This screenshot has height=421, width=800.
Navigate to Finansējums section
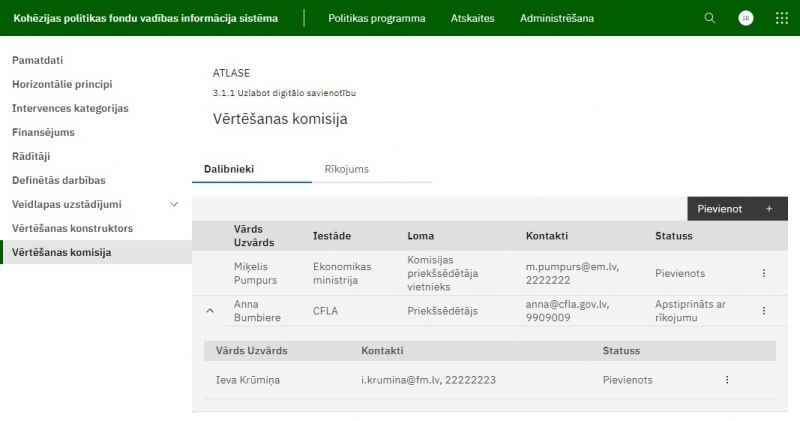coord(43,132)
